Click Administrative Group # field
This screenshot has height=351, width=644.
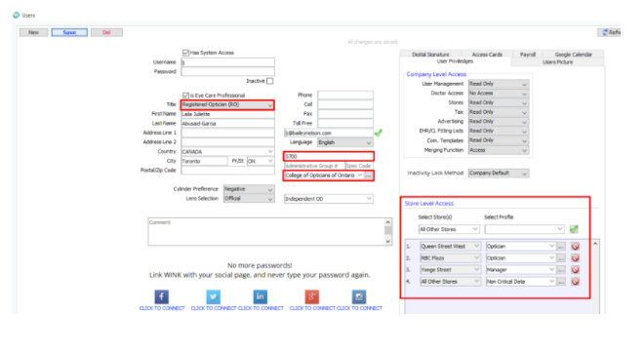[314, 166]
